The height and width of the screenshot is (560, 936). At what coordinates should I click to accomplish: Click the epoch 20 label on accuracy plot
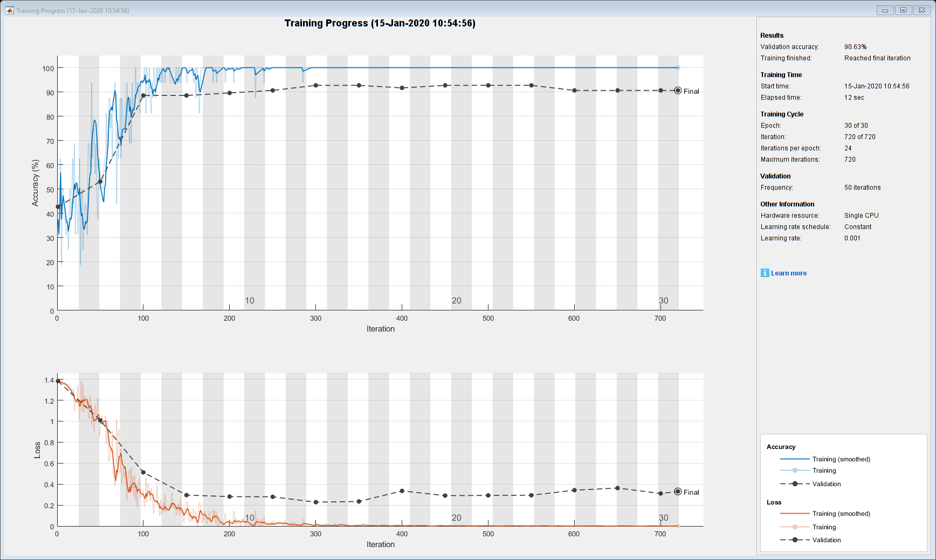457,301
